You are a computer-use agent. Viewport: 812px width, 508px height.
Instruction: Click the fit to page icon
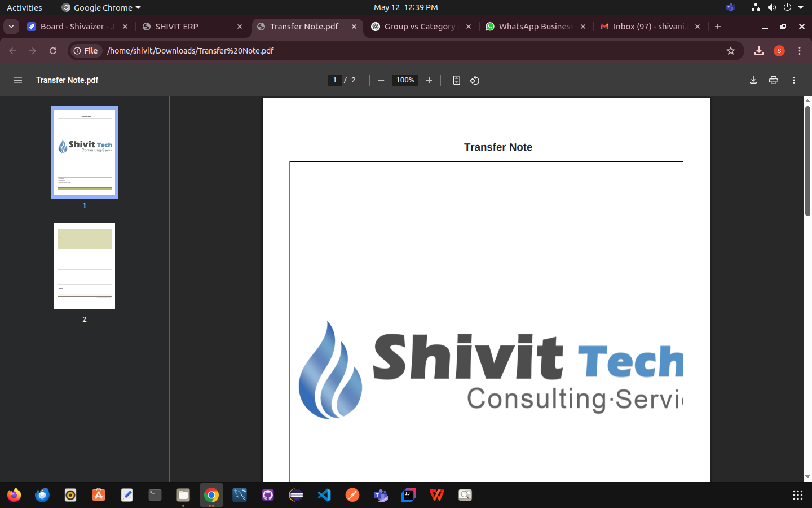click(x=457, y=80)
